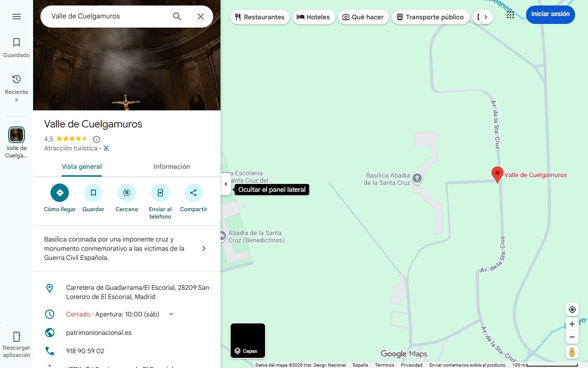Switch to Información tab

(171, 167)
